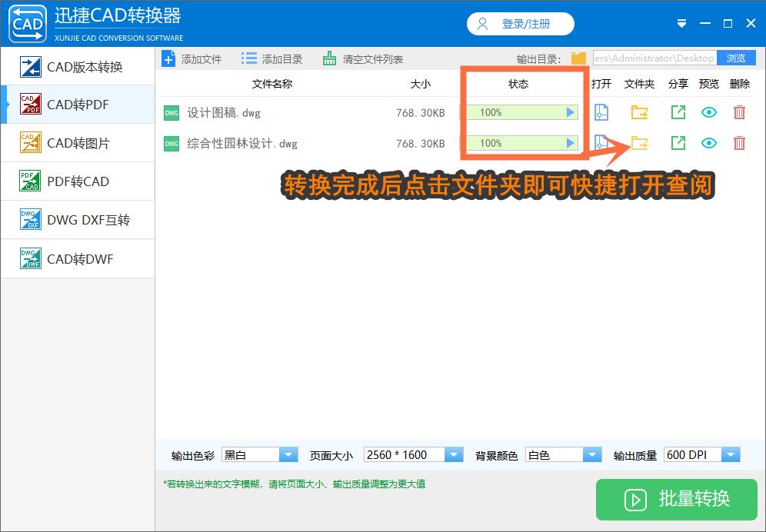Click the 100% progress bar of 设计图稿.dwg
Image resolution: width=766 pixels, height=532 pixels.
point(521,112)
